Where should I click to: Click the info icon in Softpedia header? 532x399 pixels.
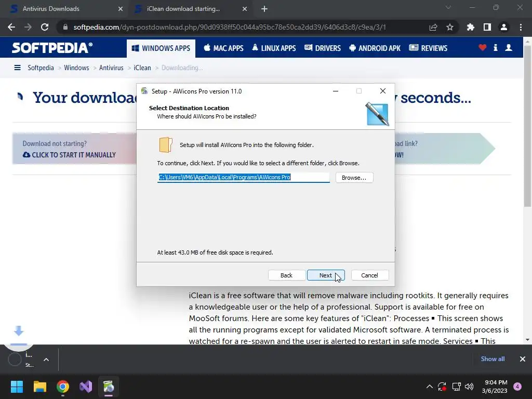495,47
